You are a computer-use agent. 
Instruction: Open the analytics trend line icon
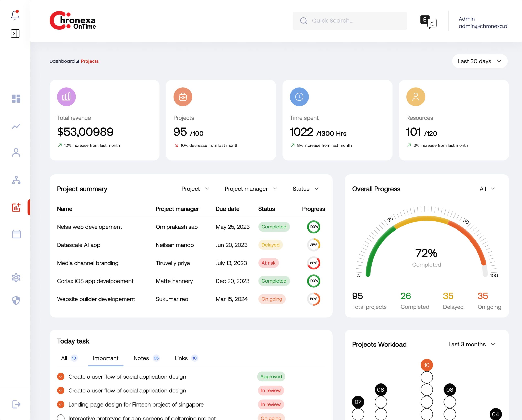[16, 126]
